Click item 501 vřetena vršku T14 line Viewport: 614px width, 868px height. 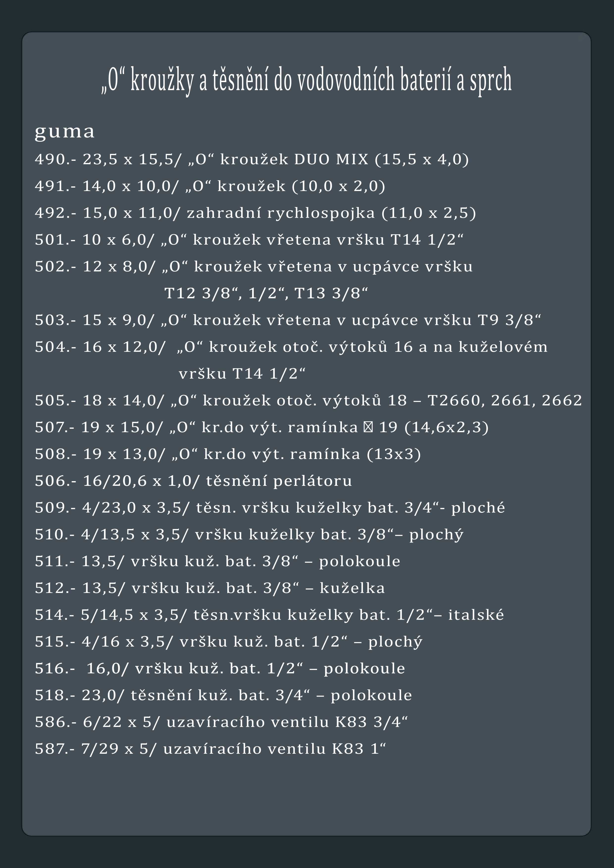coord(249,240)
